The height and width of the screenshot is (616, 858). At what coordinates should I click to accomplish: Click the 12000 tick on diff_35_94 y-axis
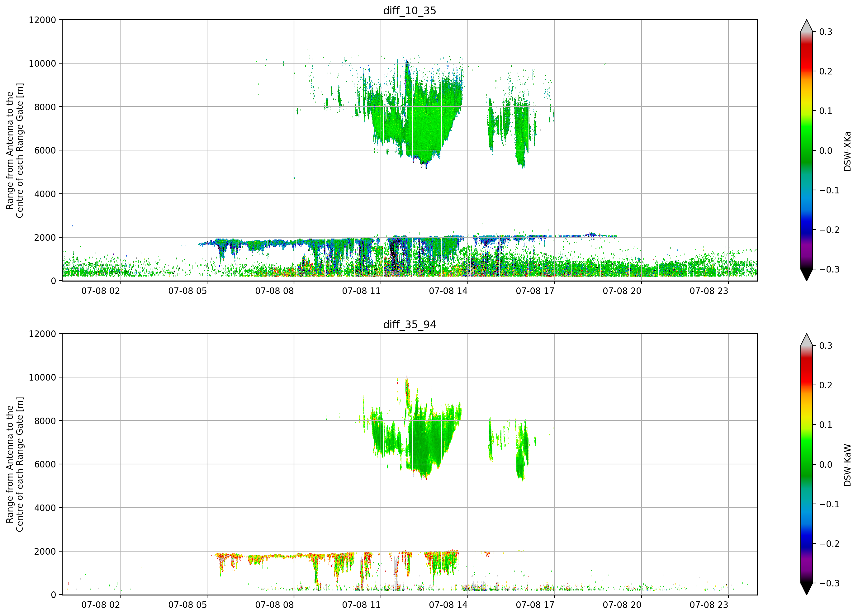[x=42, y=334]
